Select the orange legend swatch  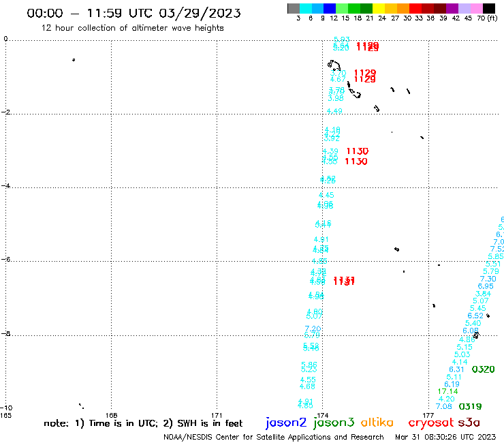pos(403,8)
